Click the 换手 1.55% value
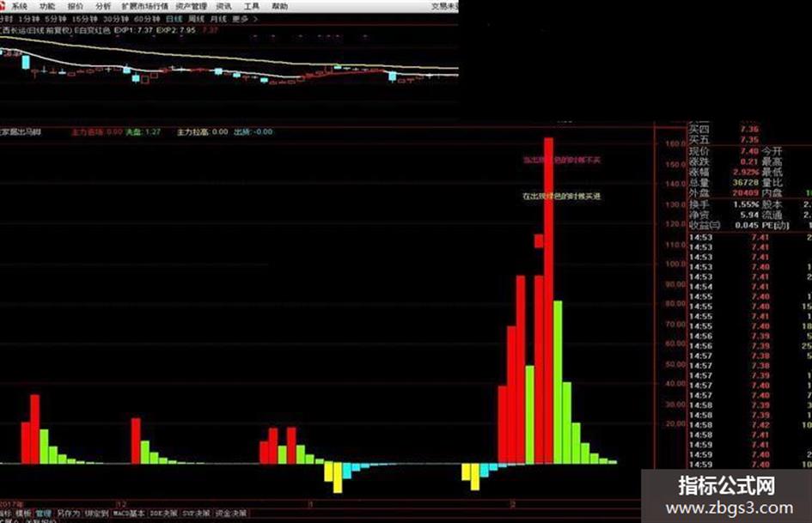The height and width of the screenshot is (523, 812). 746,204
